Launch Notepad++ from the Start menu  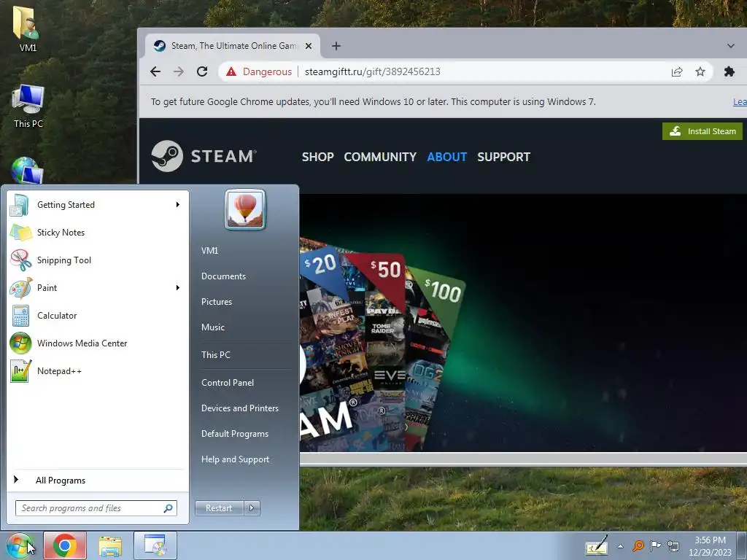tap(98, 371)
